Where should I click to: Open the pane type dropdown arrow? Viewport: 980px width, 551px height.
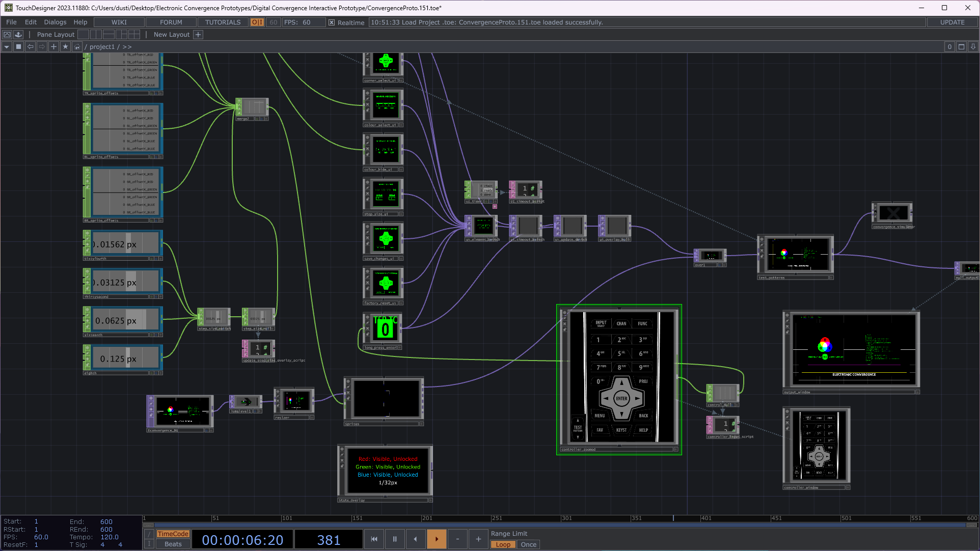point(7,47)
